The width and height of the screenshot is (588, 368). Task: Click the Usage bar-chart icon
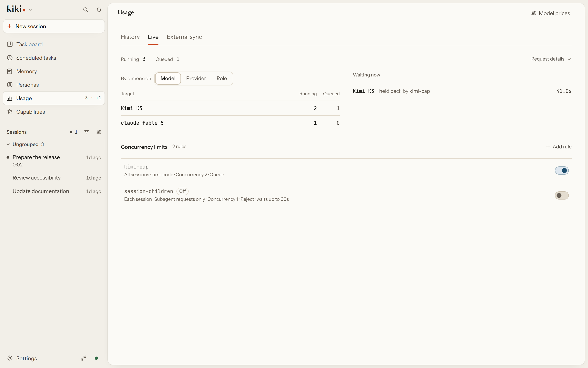pyautogui.click(x=10, y=98)
